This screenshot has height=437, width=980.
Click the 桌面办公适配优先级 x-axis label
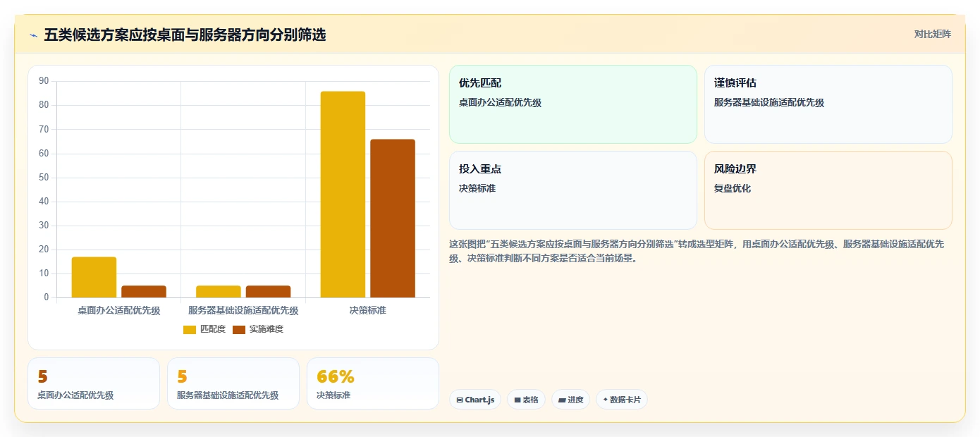click(119, 310)
